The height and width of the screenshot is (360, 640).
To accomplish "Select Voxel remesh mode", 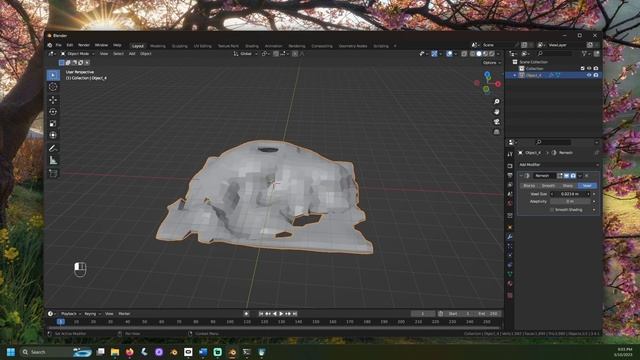I will click(x=587, y=186).
